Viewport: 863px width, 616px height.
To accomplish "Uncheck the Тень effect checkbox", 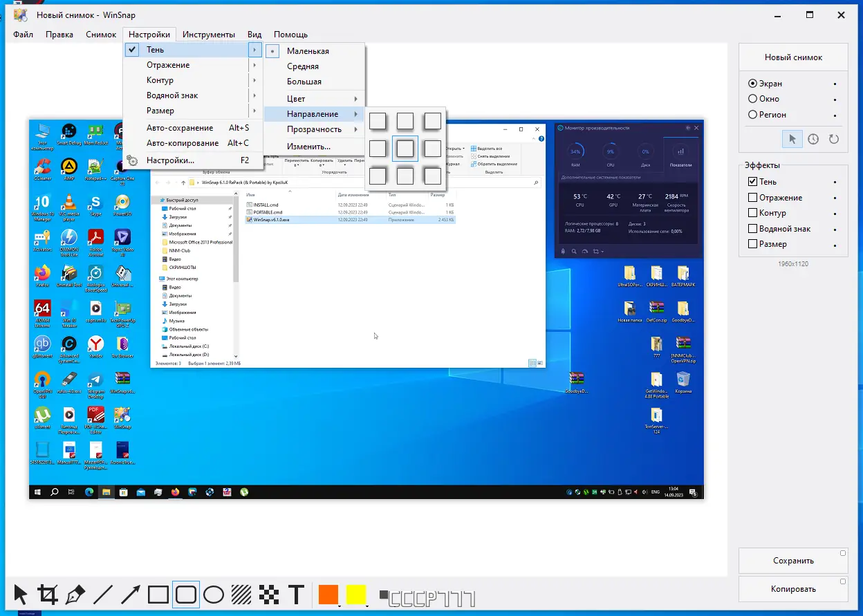I will (752, 182).
